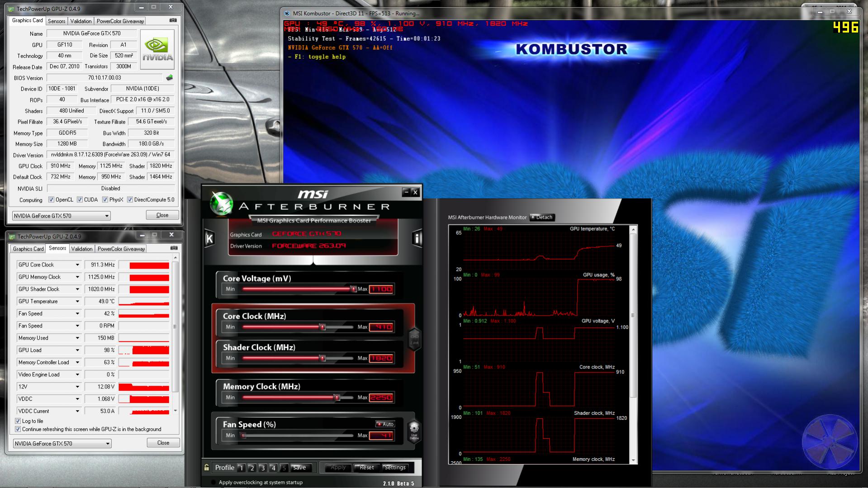868x488 pixels.
Task: Select Profile 2 slot in Afterburner
Action: pos(252,468)
